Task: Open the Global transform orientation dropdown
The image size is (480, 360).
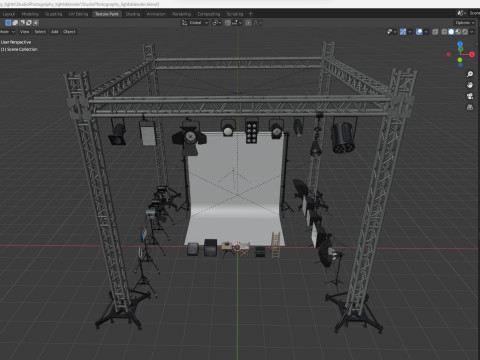Action: click(x=195, y=23)
